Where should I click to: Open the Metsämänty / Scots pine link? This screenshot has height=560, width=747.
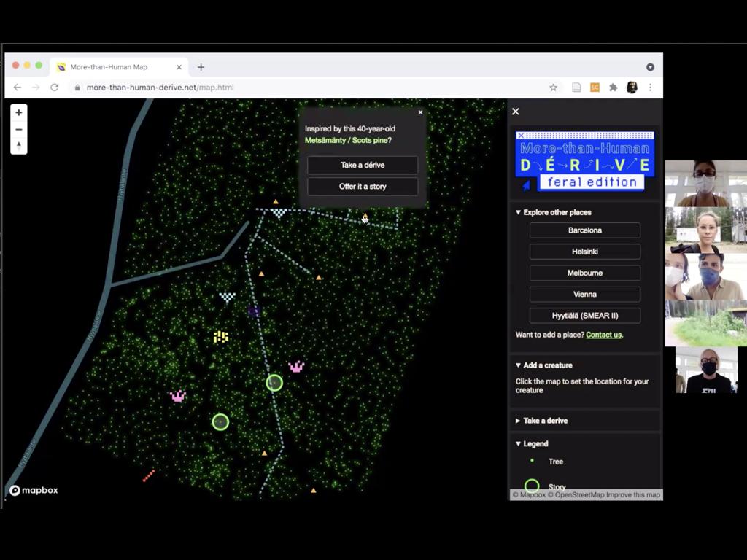(348, 140)
